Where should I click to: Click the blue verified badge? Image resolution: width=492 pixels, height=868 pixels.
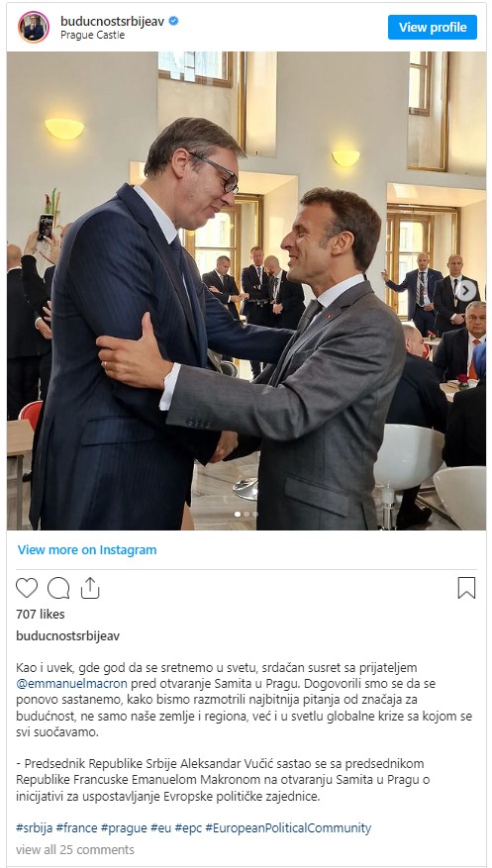pyautogui.click(x=174, y=21)
